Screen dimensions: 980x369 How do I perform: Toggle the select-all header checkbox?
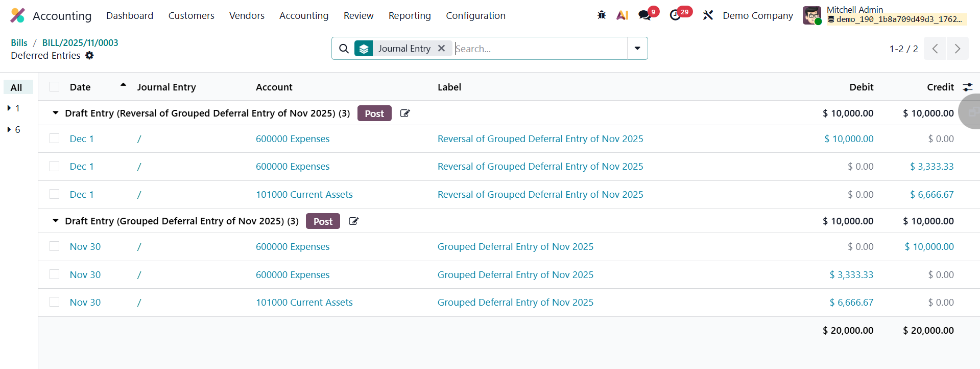pos(55,87)
